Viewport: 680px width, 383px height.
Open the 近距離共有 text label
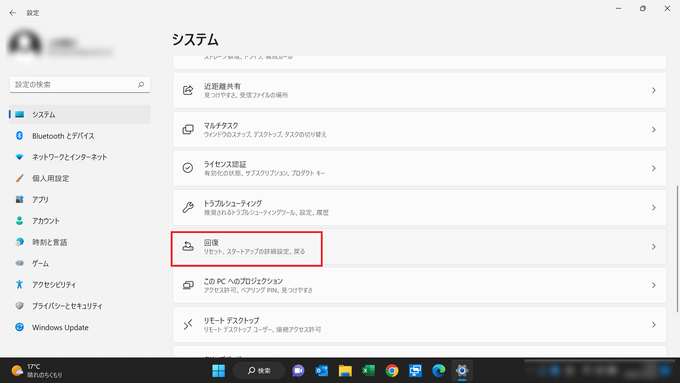pos(222,86)
